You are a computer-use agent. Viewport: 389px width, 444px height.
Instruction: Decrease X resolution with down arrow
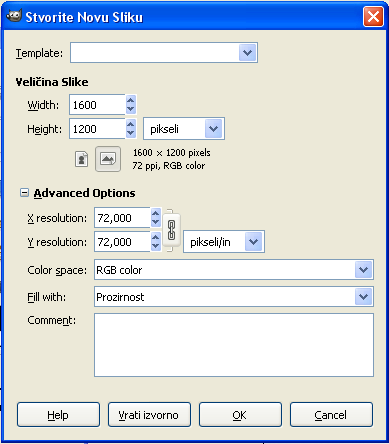coord(156,222)
